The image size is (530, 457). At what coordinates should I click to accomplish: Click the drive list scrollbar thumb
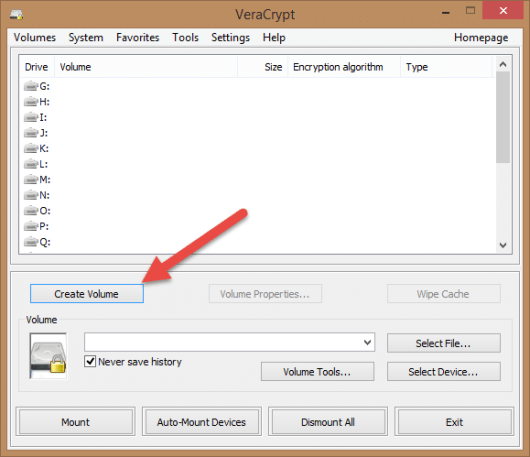[x=503, y=117]
